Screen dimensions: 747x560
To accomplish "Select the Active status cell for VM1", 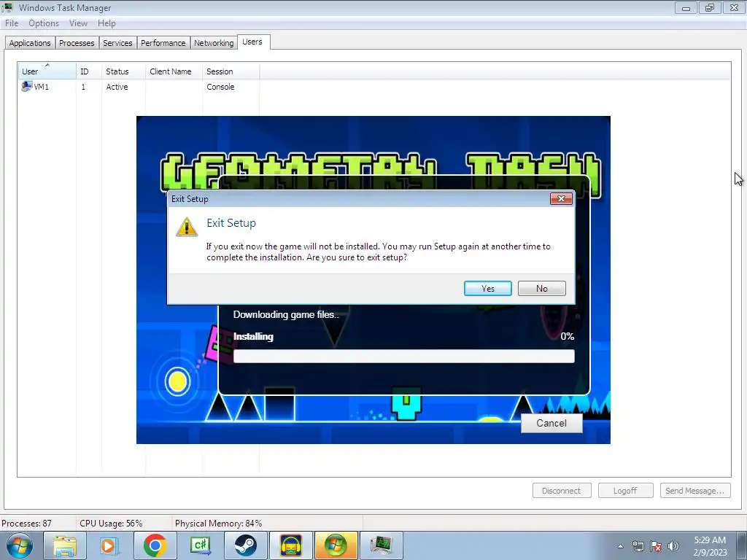I will click(117, 87).
